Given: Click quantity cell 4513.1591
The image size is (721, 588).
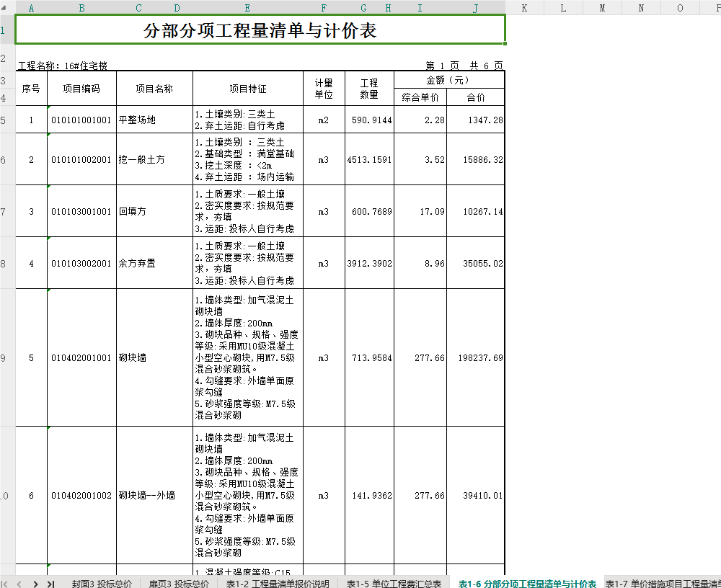Looking at the screenshot, I should pyautogui.click(x=369, y=159).
